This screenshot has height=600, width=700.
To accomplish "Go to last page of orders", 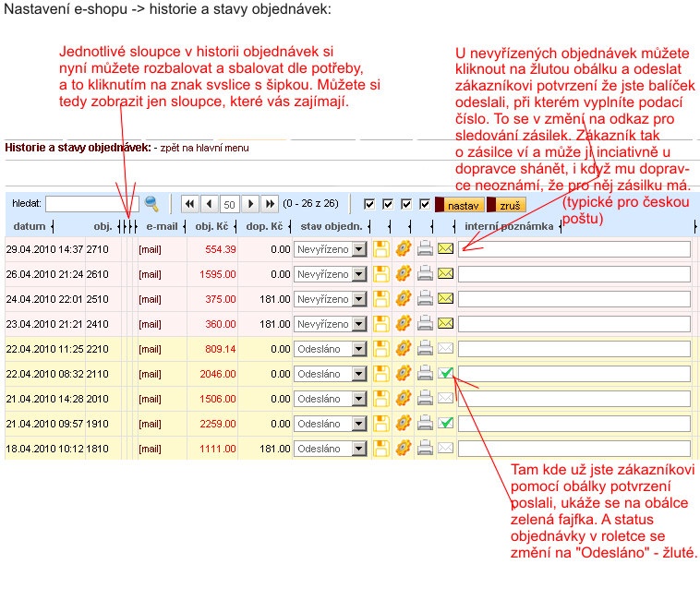I will tap(270, 204).
